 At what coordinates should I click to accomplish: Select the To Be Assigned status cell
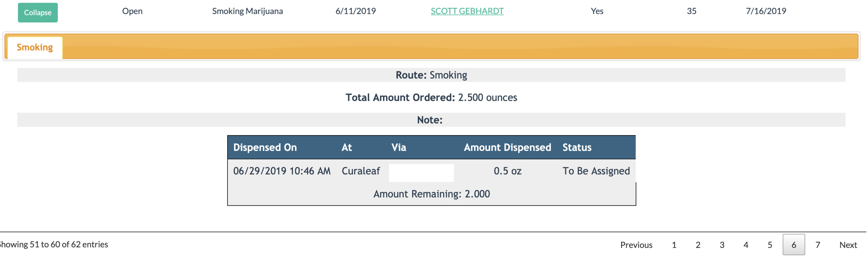pos(596,171)
